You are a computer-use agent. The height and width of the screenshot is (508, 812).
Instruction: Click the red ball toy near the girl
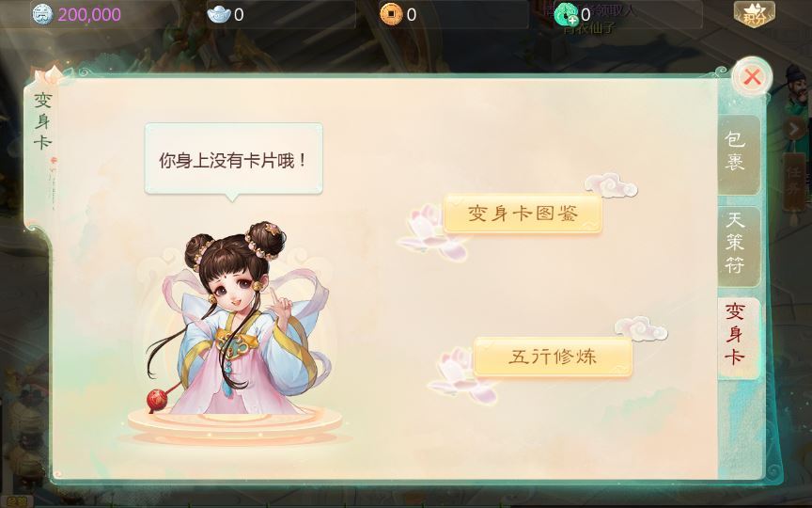156,400
